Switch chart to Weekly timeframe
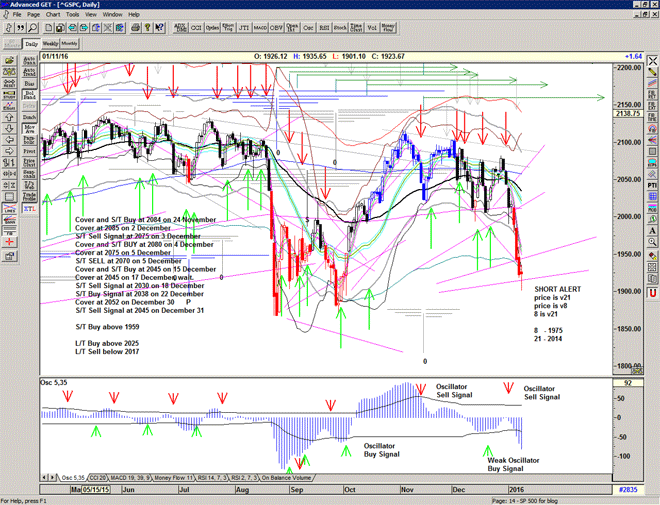Viewport: 660px width, 505px height. pyautogui.click(x=50, y=44)
